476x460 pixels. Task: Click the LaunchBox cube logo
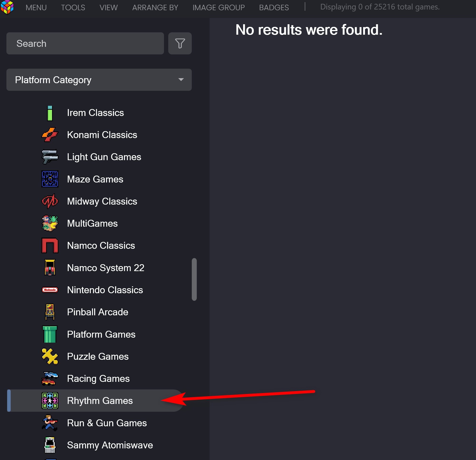point(7,7)
